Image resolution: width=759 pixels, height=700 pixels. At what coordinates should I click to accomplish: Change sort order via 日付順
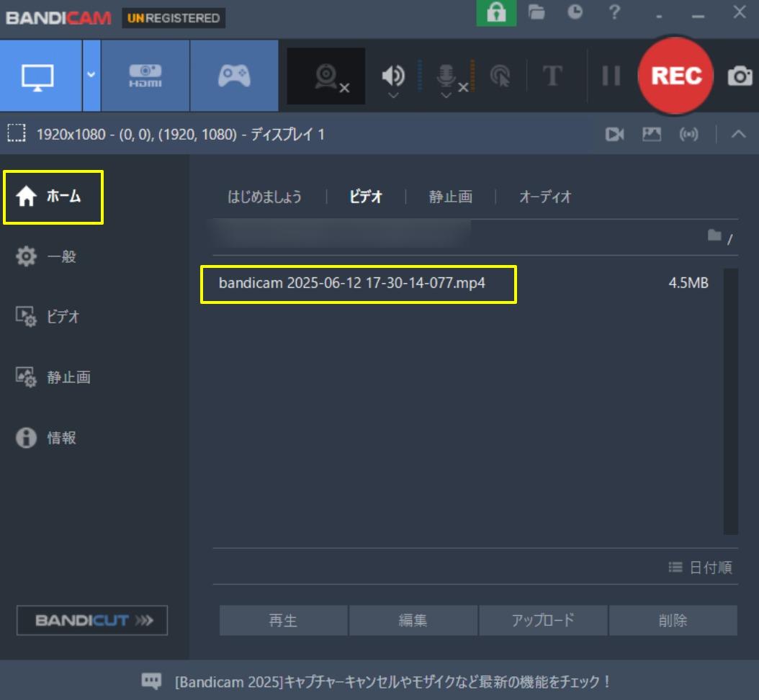tap(701, 567)
